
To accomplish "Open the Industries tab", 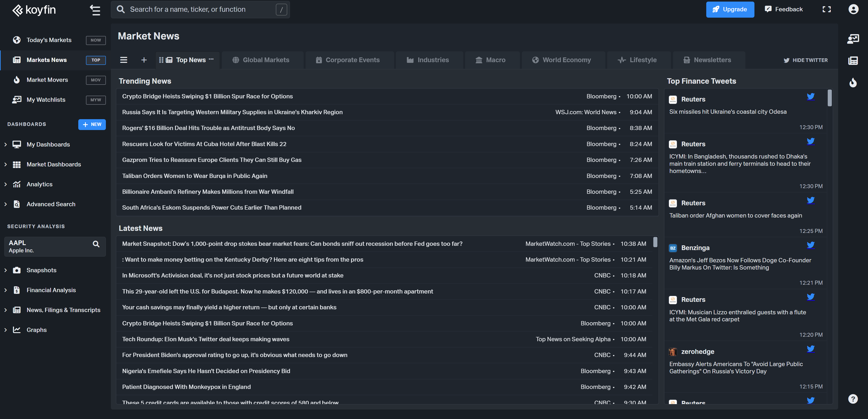I will click(x=429, y=60).
